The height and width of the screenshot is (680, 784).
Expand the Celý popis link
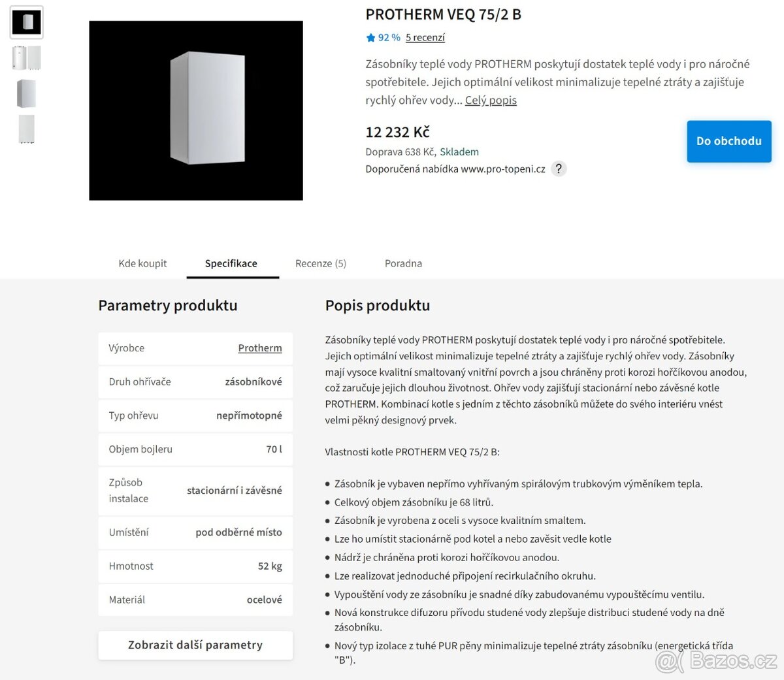coord(491,100)
